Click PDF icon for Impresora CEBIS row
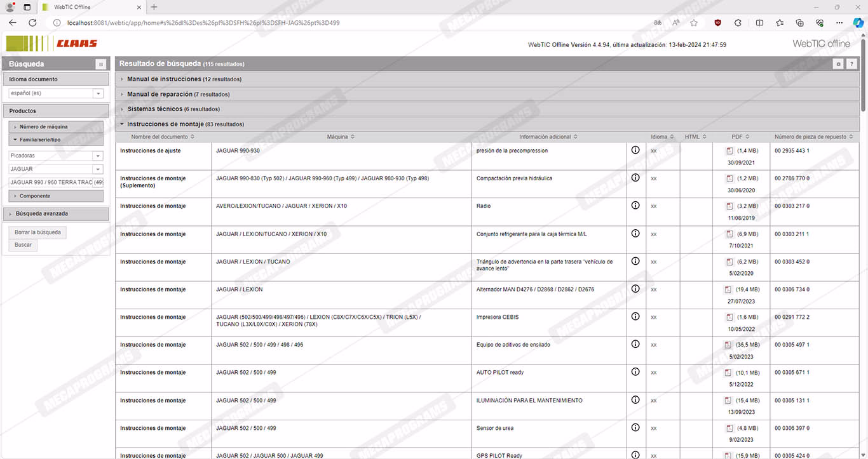Image resolution: width=868 pixels, height=459 pixels. coord(729,317)
